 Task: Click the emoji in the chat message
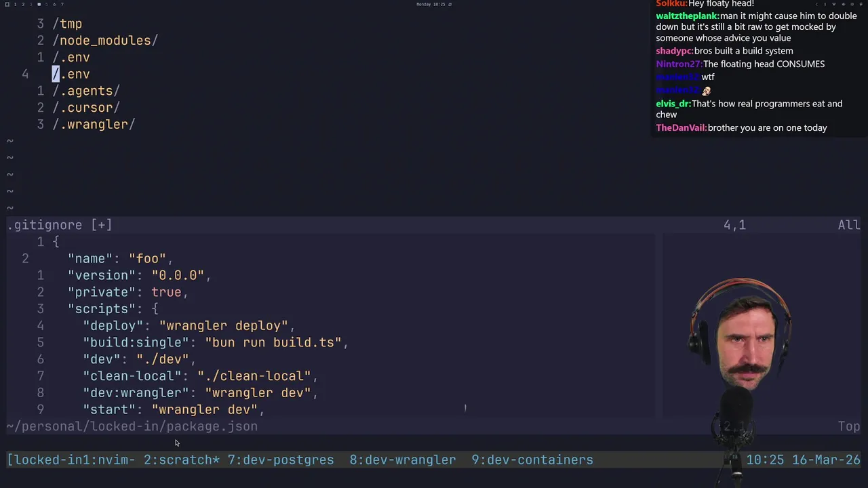coord(707,90)
